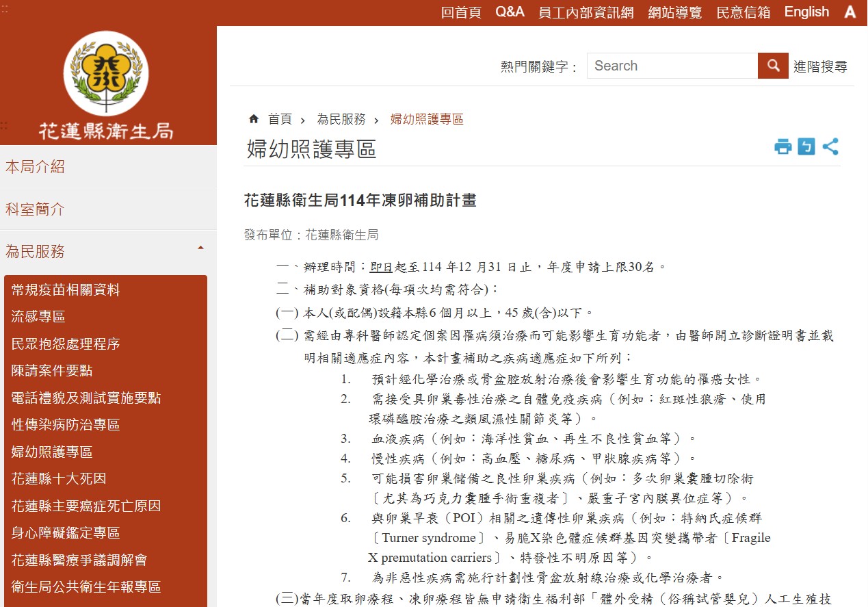Click the blue back arrow icon
This screenshot has height=607, width=868.
pos(806,146)
